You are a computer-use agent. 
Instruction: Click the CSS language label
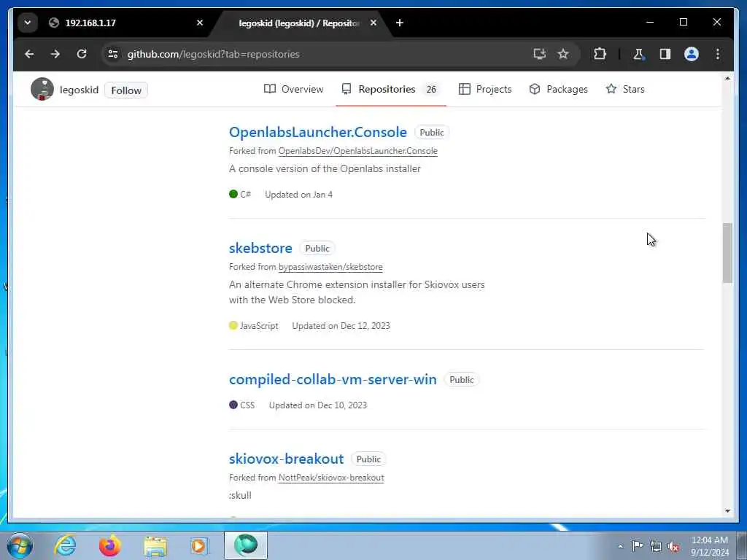(247, 405)
